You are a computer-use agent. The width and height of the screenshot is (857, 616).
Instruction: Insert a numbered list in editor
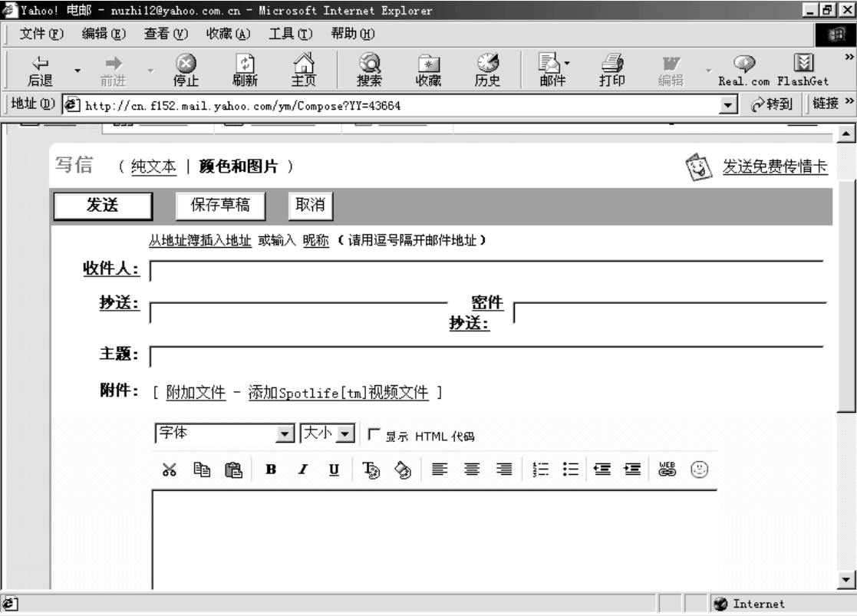(540, 469)
